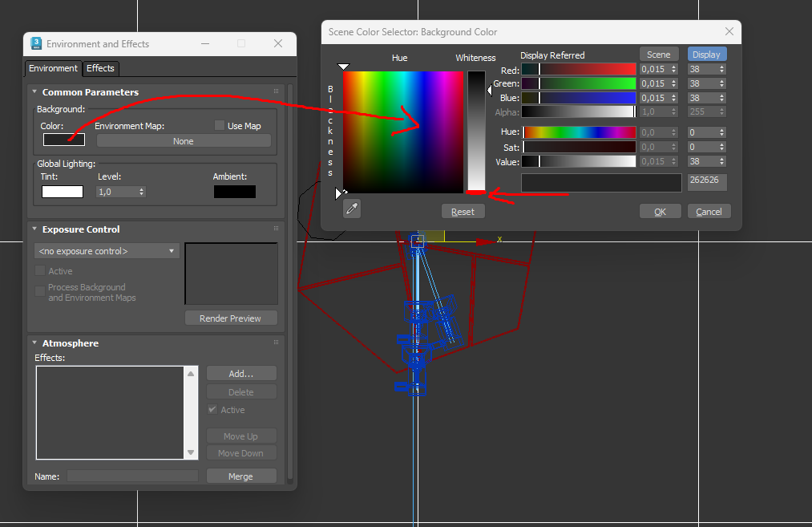Click the Move Down button
The width and height of the screenshot is (812, 527).
coord(240,453)
